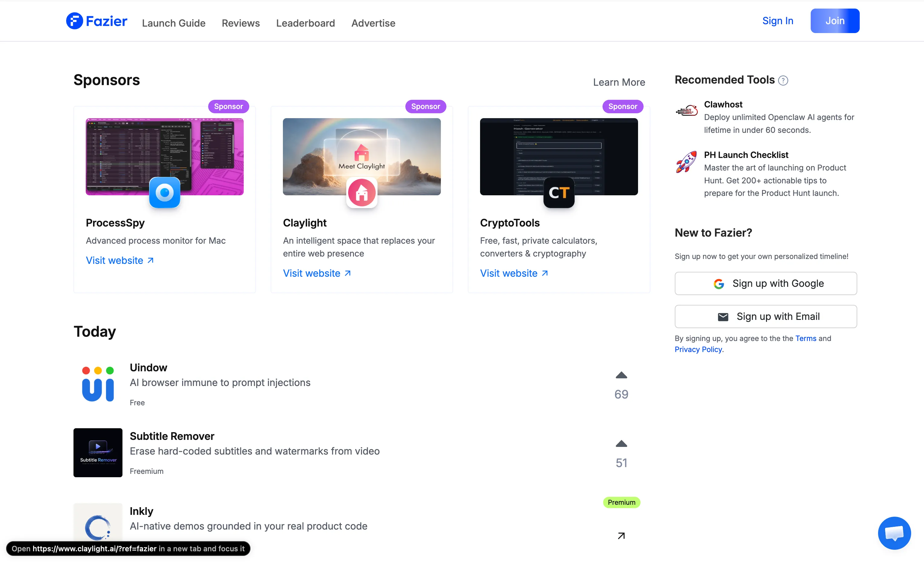This screenshot has height=562, width=924.
Task: Open the Meet Claylight banner image
Action: (362, 157)
